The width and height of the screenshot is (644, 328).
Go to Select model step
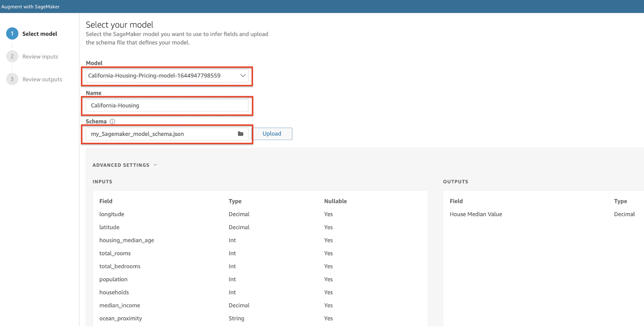pos(40,34)
